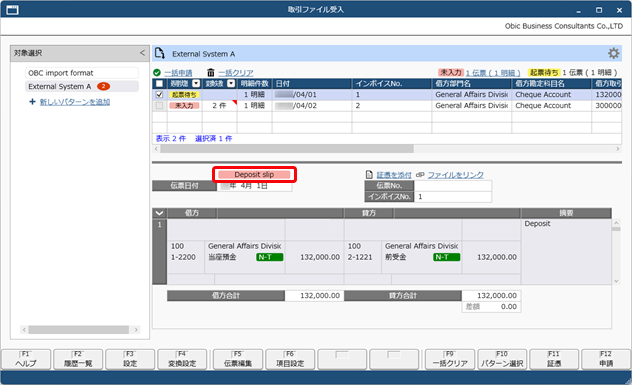Click the 未入力 status cell in row two
Screen dimensions: 632x385
click(184, 106)
